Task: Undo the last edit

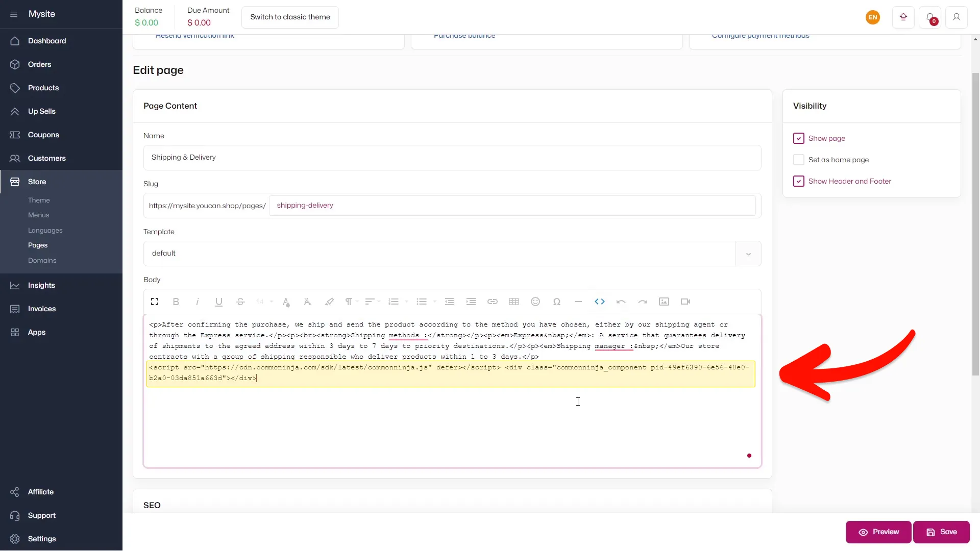Action: pyautogui.click(x=621, y=302)
